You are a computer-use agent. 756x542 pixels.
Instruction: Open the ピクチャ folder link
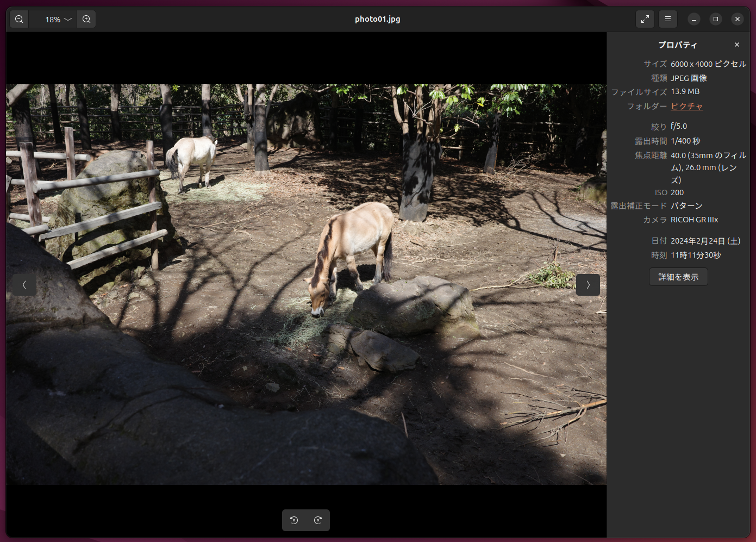pyautogui.click(x=687, y=106)
